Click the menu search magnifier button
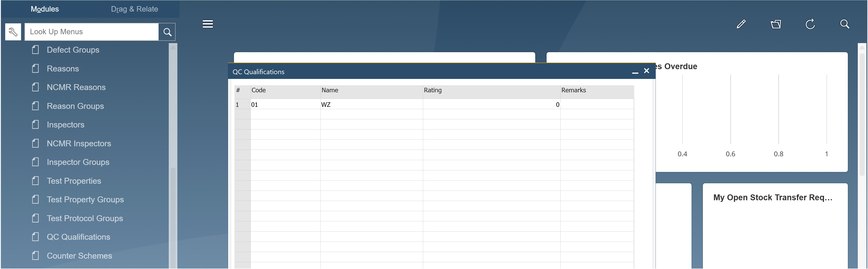868x269 pixels. point(167,32)
